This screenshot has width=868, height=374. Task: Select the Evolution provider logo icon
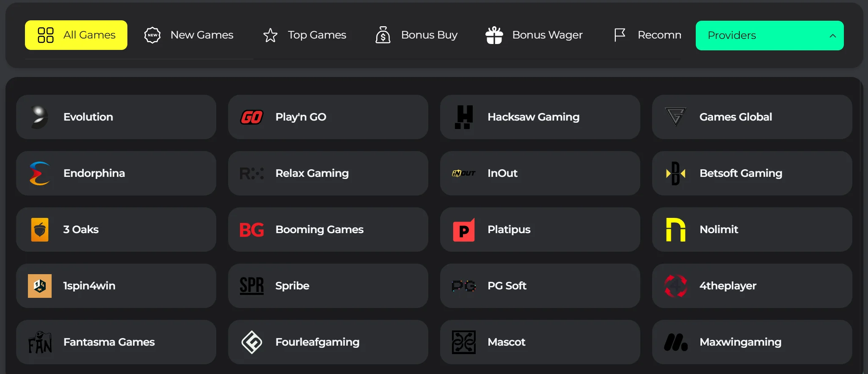(39, 117)
